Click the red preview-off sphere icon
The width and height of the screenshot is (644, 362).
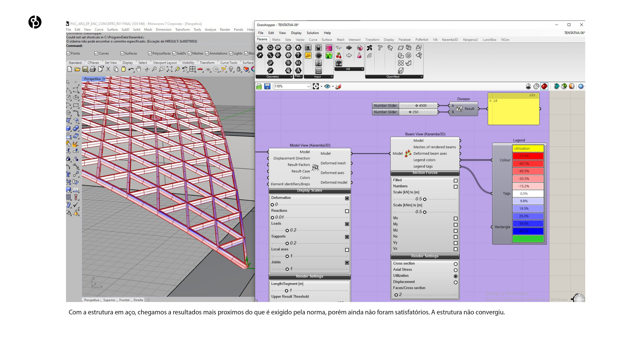pos(544,86)
